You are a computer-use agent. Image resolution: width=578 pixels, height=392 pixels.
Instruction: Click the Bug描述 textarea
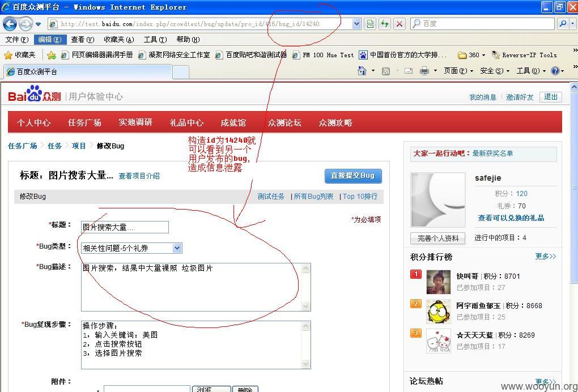click(195, 287)
